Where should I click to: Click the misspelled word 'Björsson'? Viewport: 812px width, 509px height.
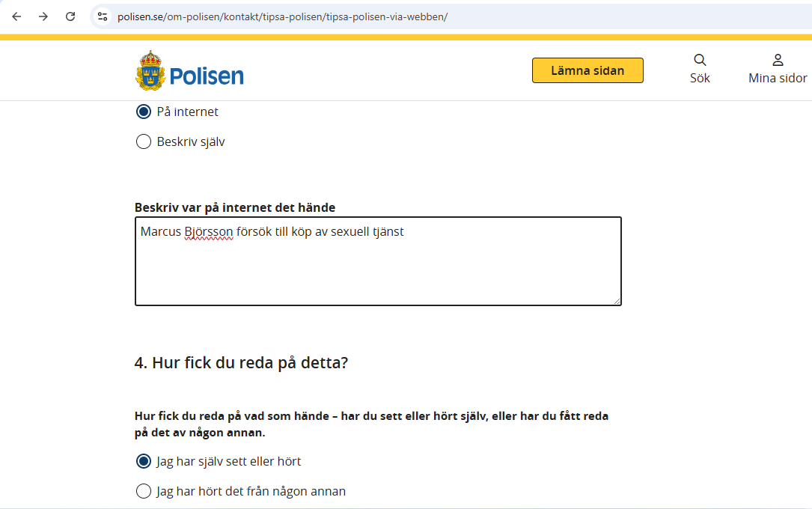[x=209, y=232]
